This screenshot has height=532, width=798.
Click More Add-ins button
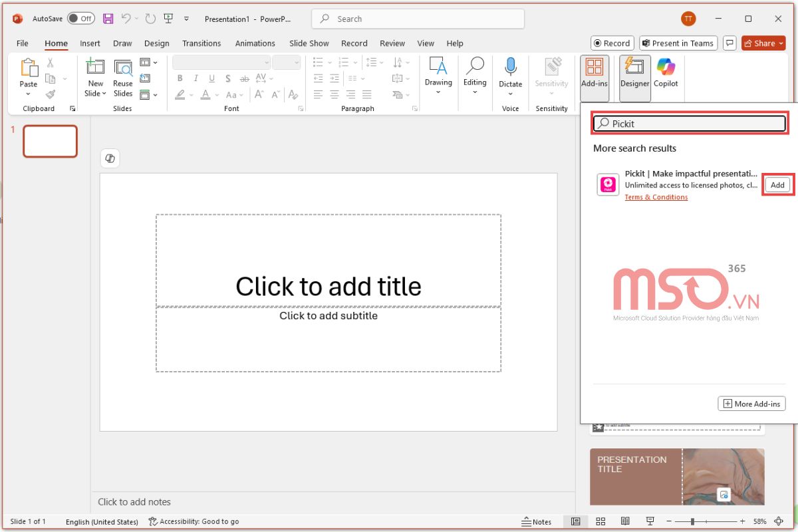751,404
